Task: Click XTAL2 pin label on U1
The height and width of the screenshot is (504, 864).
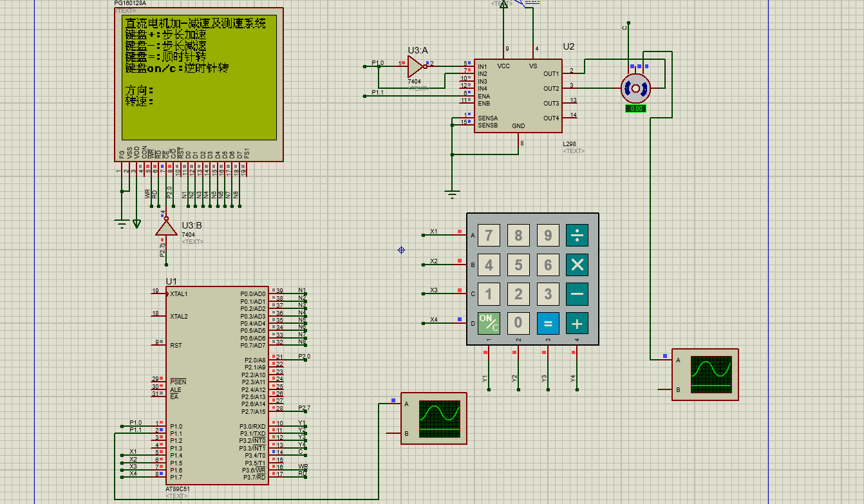Action: coord(179,317)
